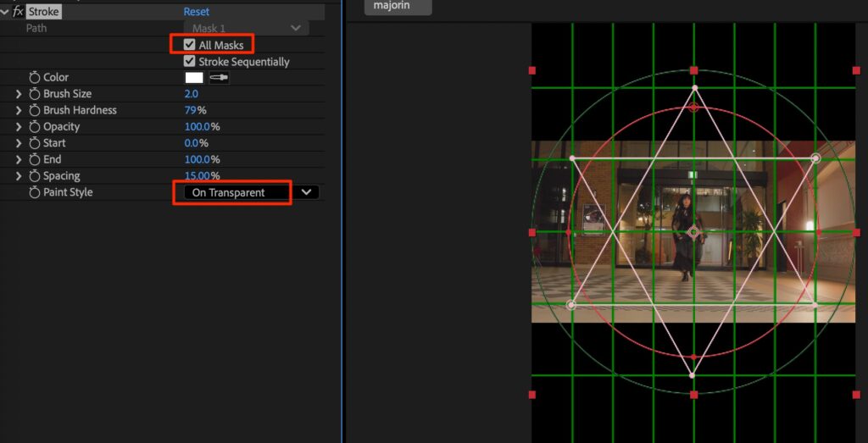The height and width of the screenshot is (443, 868).
Task: Expand the Spacing property arrow
Action: click(19, 176)
